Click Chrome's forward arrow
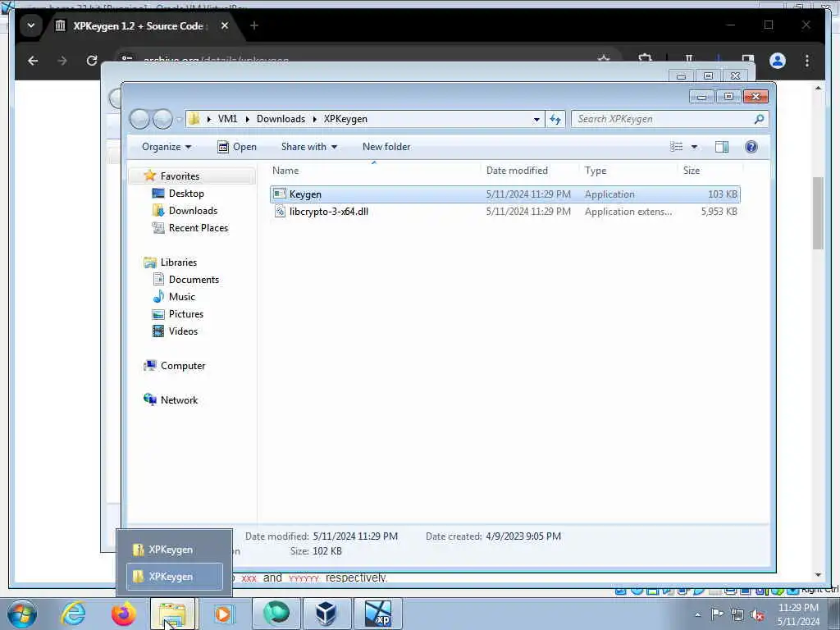The width and height of the screenshot is (840, 630). pyautogui.click(x=62, y=61)
